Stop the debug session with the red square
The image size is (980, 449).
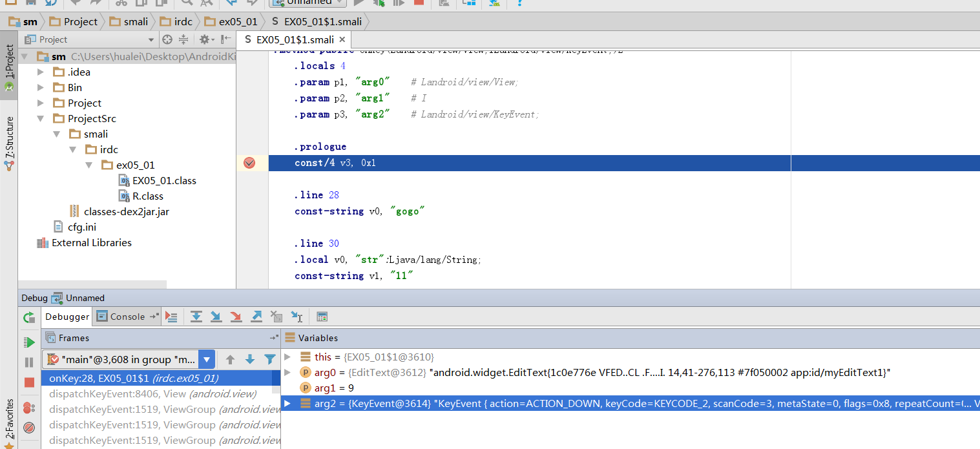pos(29,382)
